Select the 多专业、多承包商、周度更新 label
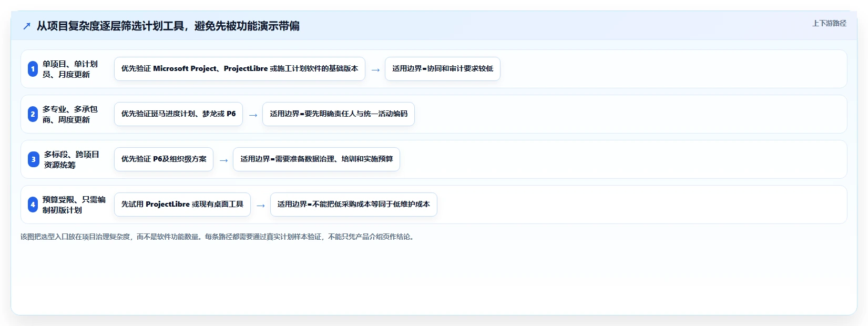Screen dimensions: 868x326 coord(70,114)
